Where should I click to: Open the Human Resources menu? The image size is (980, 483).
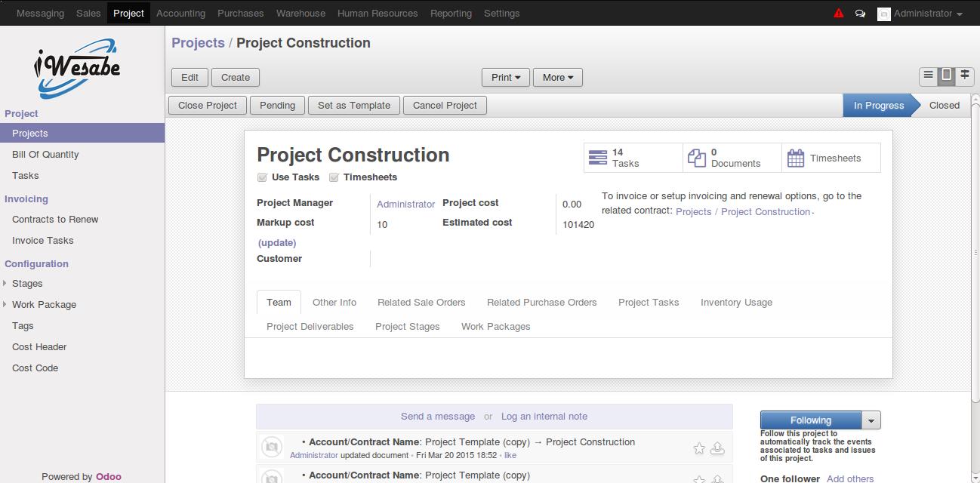coord(378,13)
